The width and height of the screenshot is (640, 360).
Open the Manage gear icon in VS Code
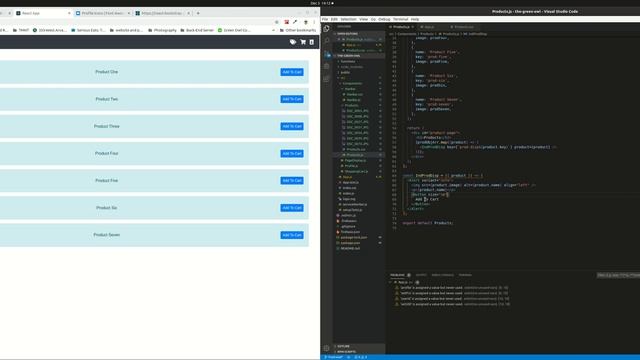click(326, 348)
